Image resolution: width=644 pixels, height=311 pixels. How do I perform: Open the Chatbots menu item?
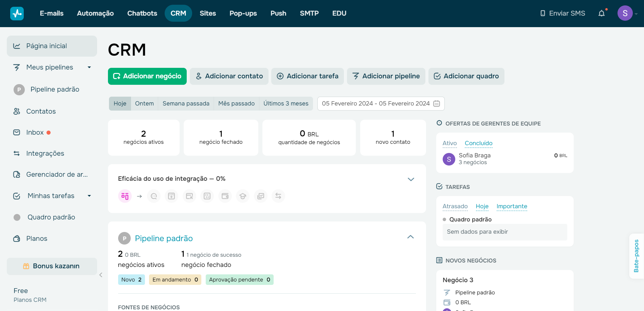click(142, 13)
